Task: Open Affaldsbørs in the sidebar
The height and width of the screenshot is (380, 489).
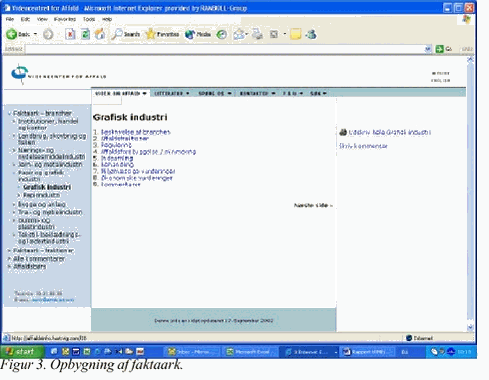Action: 29,266
